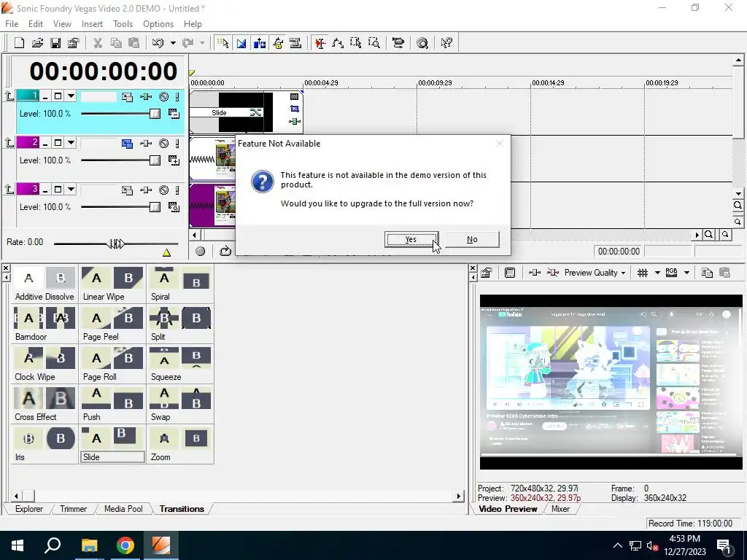This screenshot has height=560, width=747.
Task: Select the Clock Wipe transition
Action: point(44,364)
